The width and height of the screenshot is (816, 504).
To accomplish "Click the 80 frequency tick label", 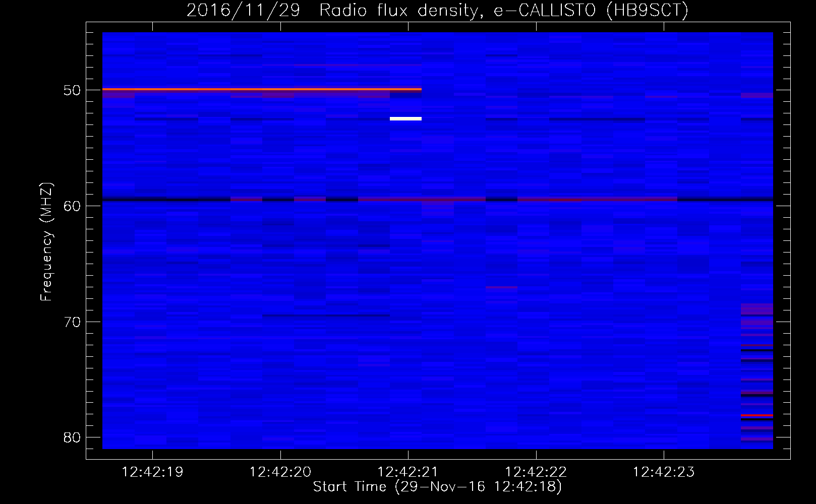I will [72, 437].
